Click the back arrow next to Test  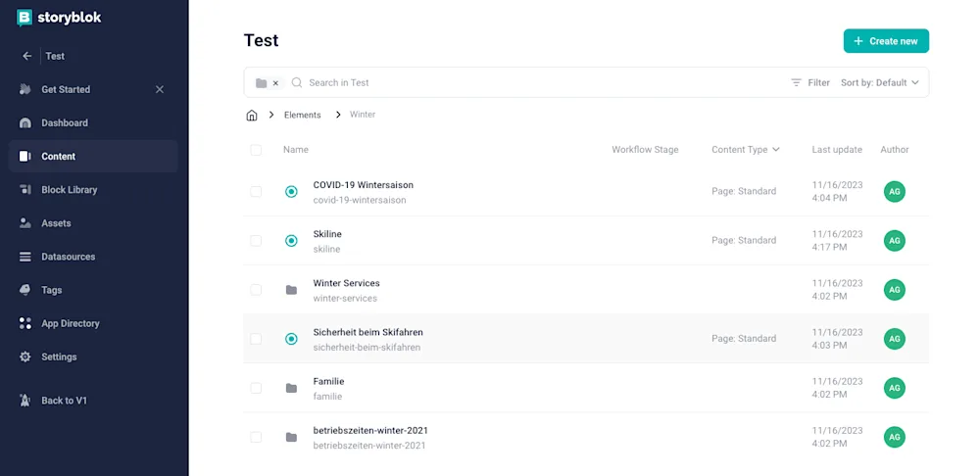click(x=27, y=56)
